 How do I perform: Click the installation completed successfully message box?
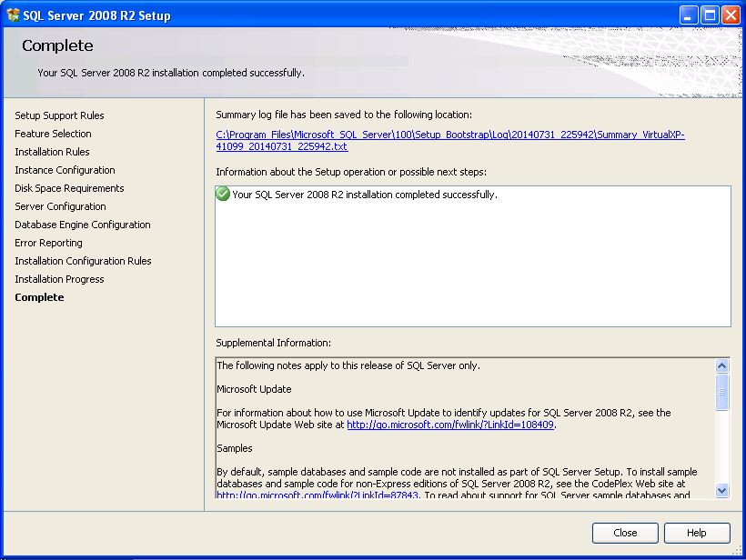coord(472,256)
